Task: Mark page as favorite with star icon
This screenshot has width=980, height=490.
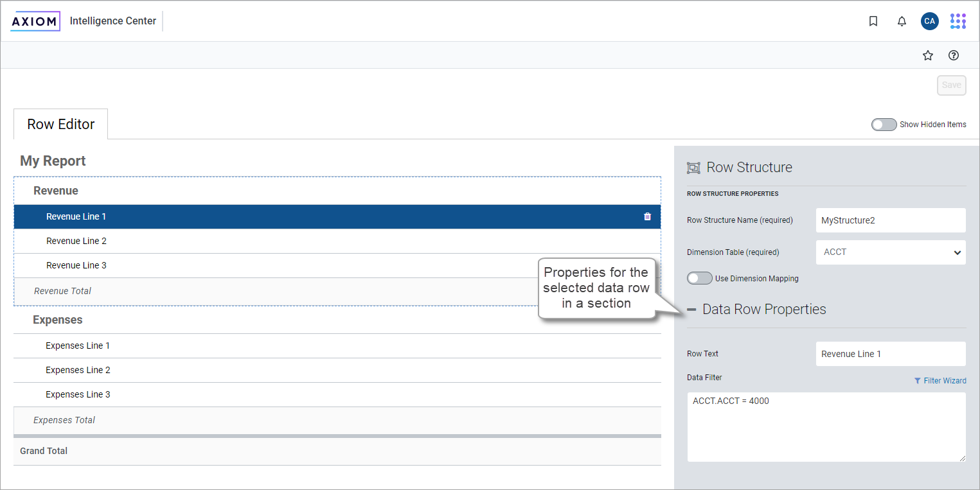Action: click(927, 55)
